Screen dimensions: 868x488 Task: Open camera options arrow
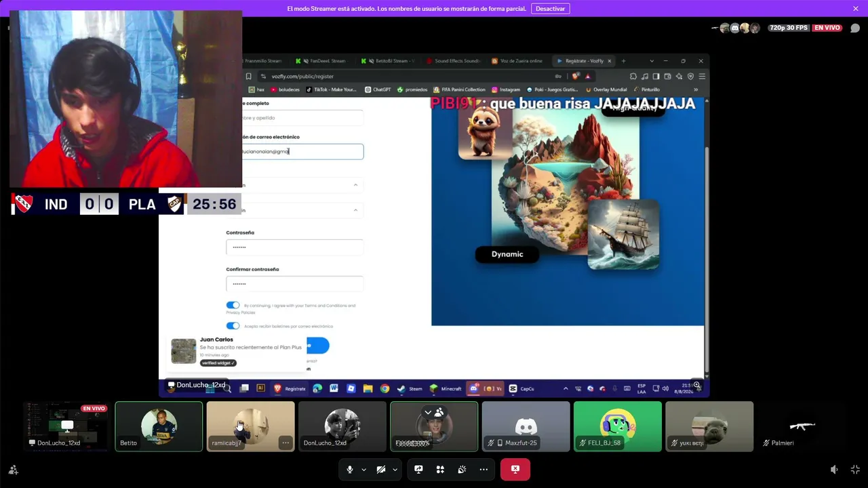click(x=395, y=469)
